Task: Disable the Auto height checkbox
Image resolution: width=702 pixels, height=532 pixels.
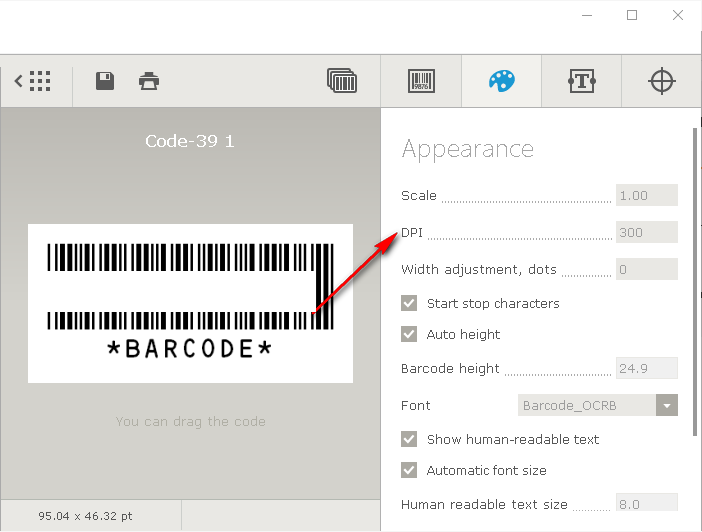Action: click(x=409, y=334)
